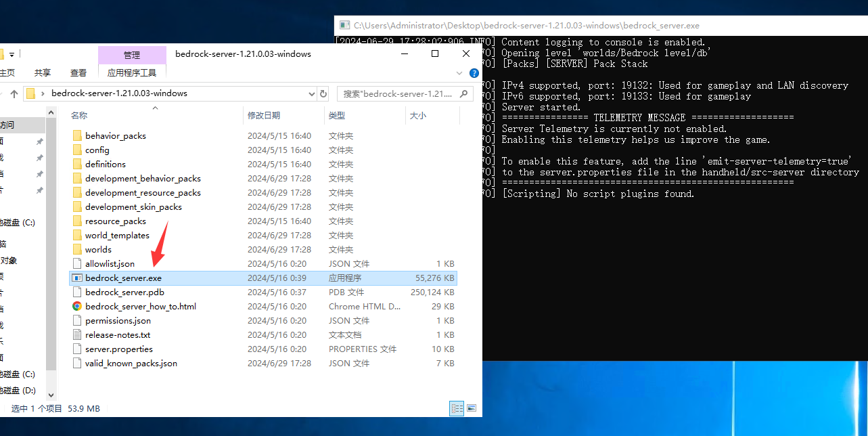Select 本地磁盘 (D:) in navigation pane
Screen dimensions: 868x436
tap(18, 390)
